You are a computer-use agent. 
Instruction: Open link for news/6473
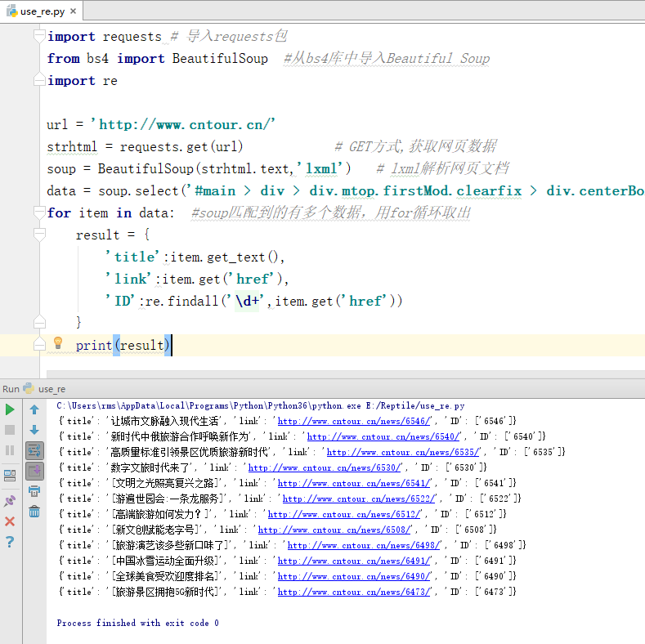(354, 592)
